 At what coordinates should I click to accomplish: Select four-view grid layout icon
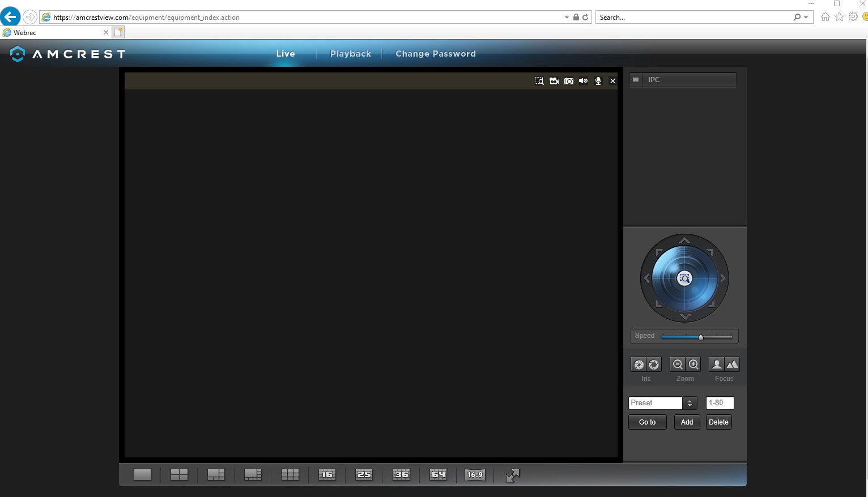179,474
